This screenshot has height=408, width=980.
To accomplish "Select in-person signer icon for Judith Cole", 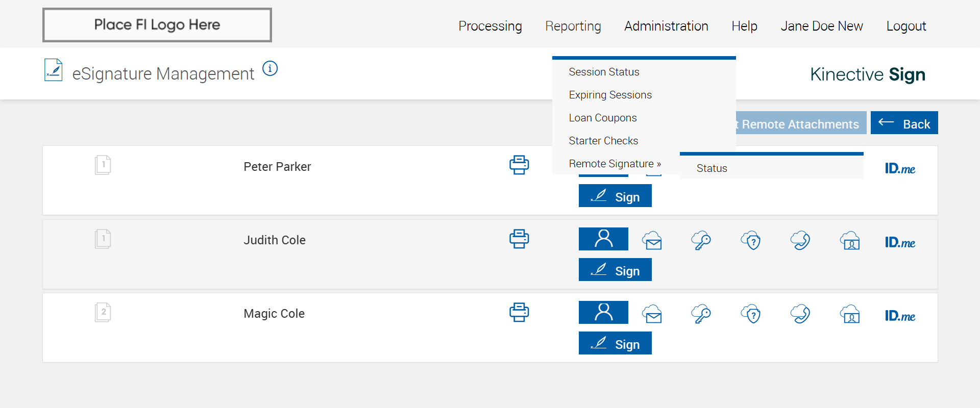I will 603,239.
